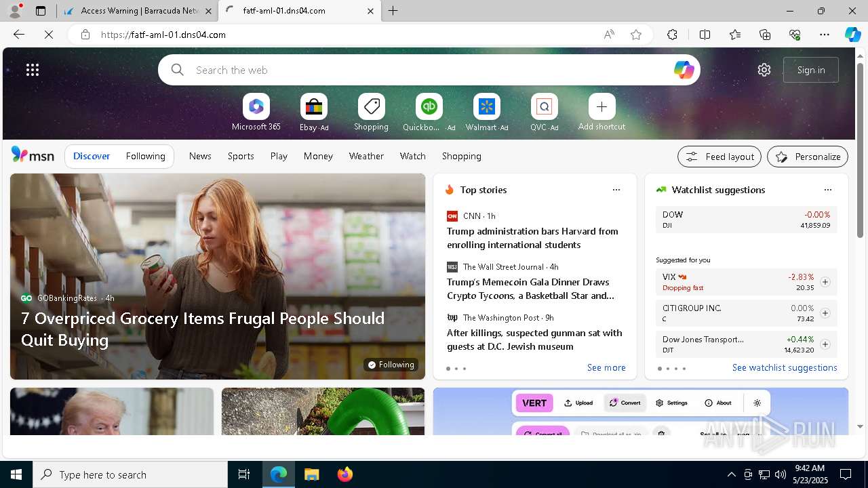The image size is (868, 488).
Task: Toggle the Following badge on grocery story
Action: (x=391, y=365)
